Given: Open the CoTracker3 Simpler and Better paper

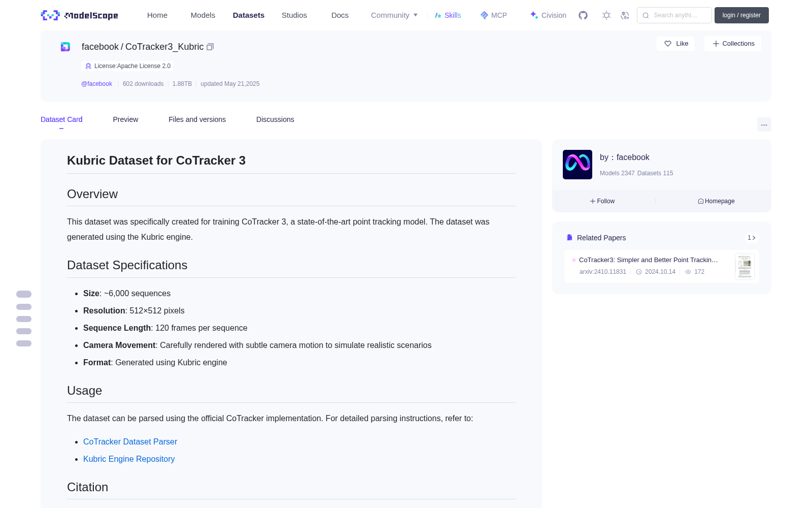Looking at the screenshot, I should 648,260.
